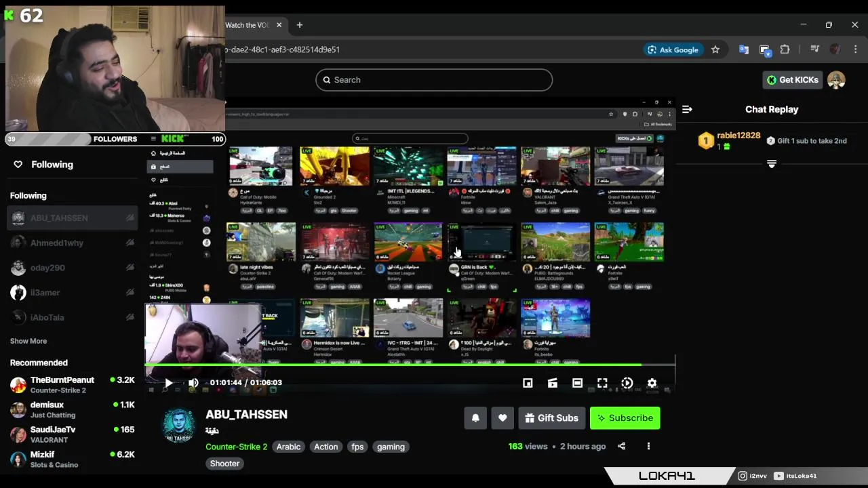
Task: Open the Chrome media controls icon
Action: pyautogui.click(x=815, y=49)
